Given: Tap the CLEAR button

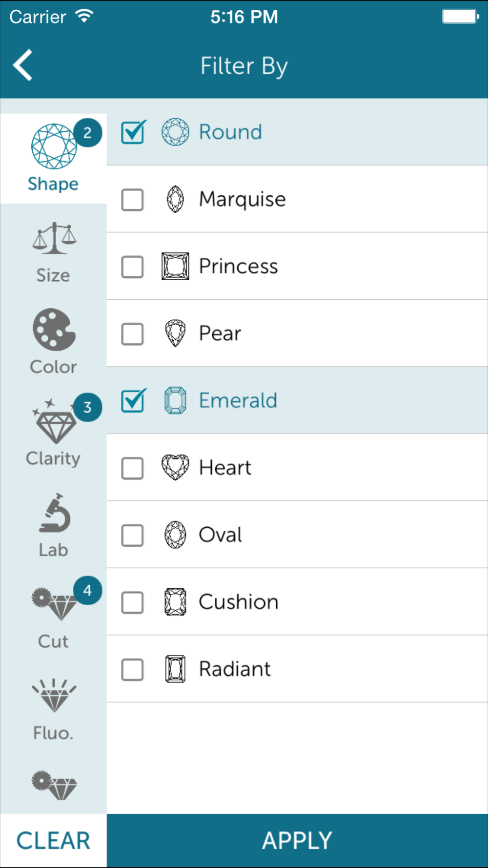Looking at the screenshot, I should [x=53, y=841].
